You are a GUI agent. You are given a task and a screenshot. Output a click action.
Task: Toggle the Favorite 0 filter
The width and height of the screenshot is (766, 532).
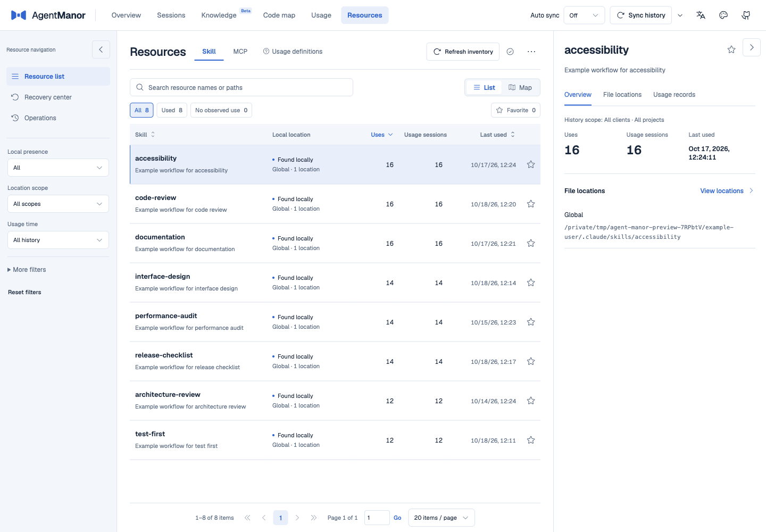coord(515,110)
